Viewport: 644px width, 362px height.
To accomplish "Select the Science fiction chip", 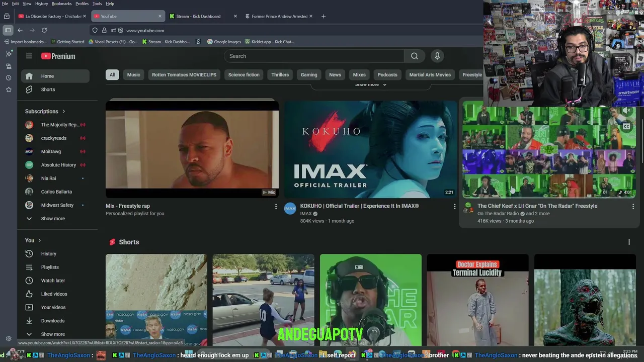I will pyautogui.click(x=244, y=75).
